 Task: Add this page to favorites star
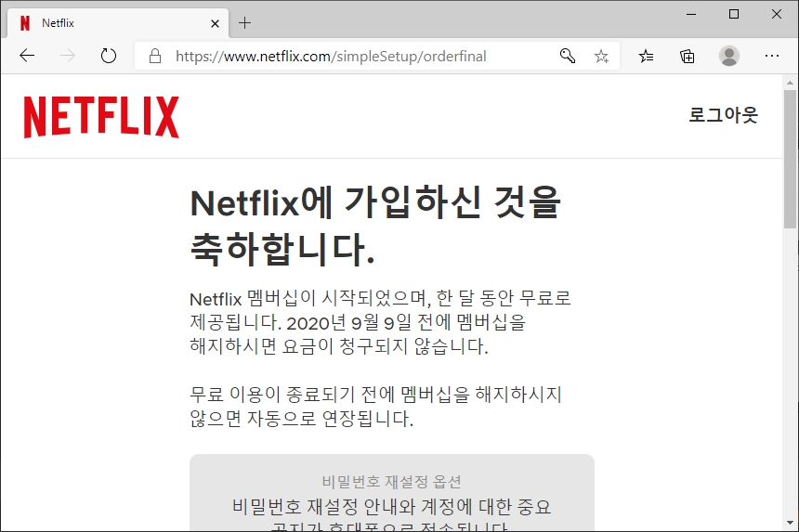601,56
